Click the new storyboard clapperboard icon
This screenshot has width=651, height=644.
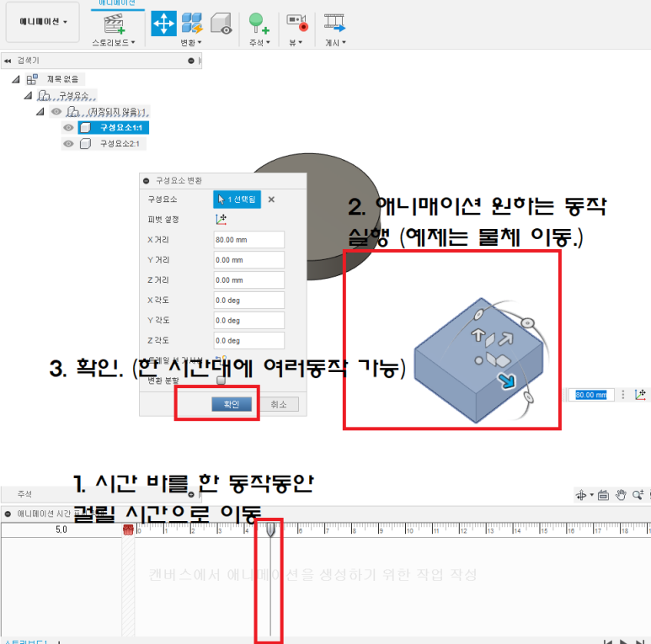[x=114, y=24]
